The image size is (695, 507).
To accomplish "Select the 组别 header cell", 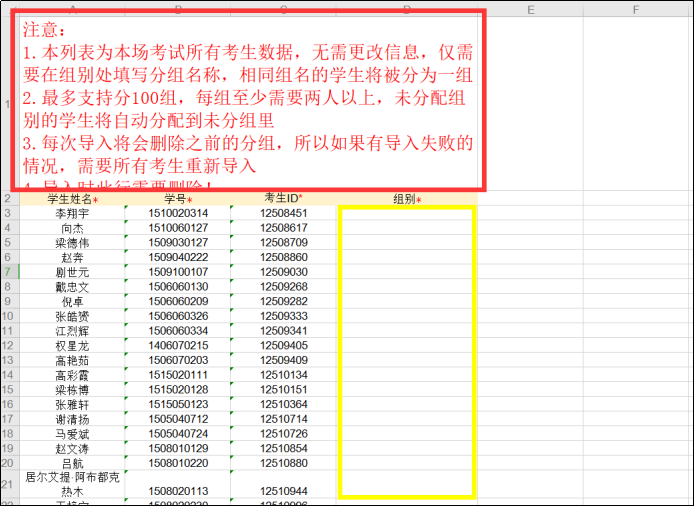I will 407,199.
